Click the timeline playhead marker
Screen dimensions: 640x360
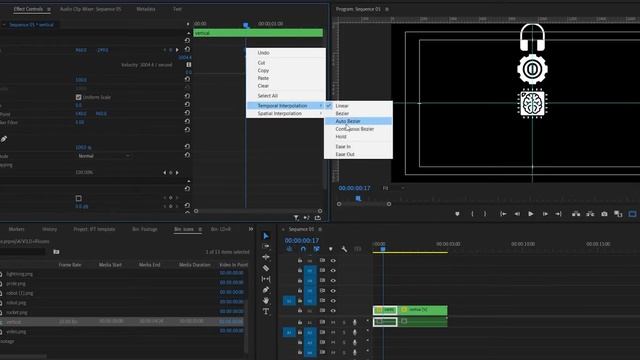point(383,248)
